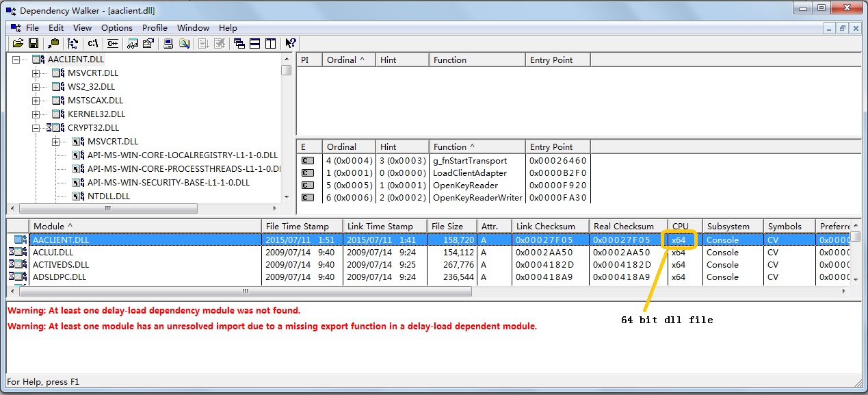Image resolution: width=868 pixels, height=395 pixels.
Task: Sort by File Time Stamp column header
Action: [302, 226]
